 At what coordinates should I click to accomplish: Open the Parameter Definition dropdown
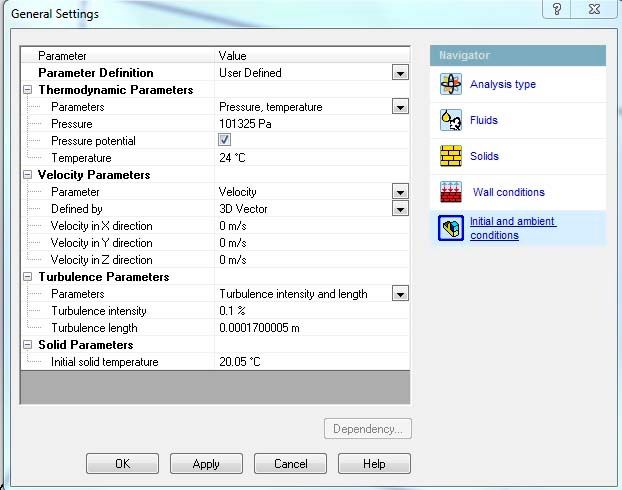coord(400,73)
